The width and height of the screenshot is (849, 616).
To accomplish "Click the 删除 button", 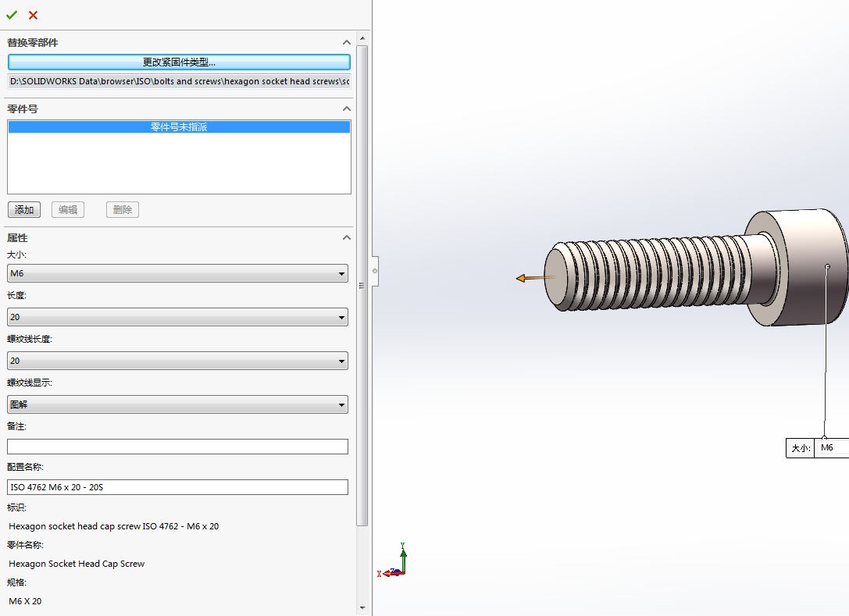I will click(123, 209).
